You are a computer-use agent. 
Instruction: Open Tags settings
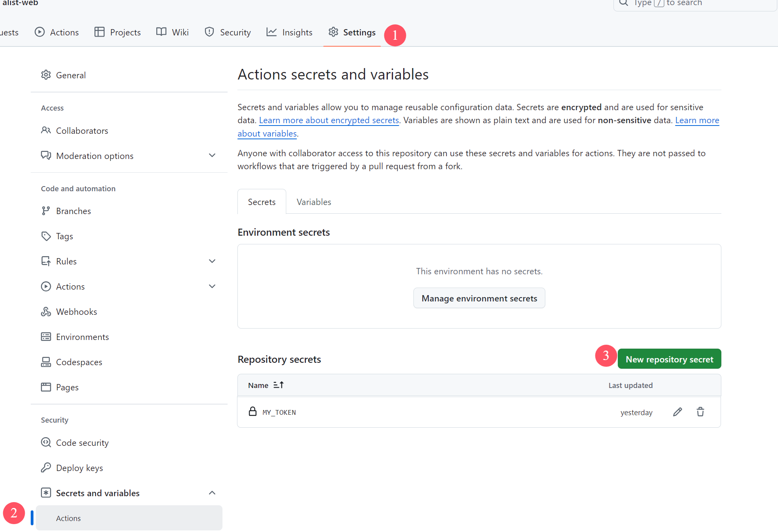[129, 236]
